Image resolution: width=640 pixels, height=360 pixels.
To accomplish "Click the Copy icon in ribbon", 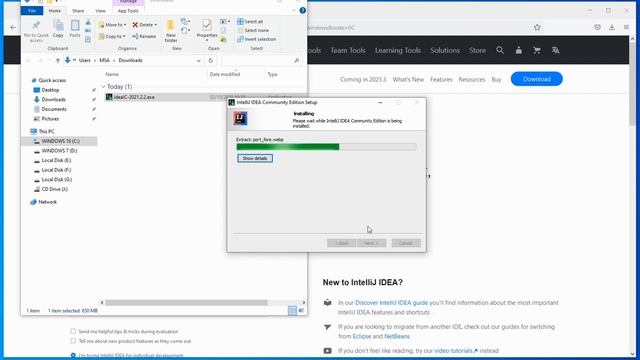I will (58, 29).
